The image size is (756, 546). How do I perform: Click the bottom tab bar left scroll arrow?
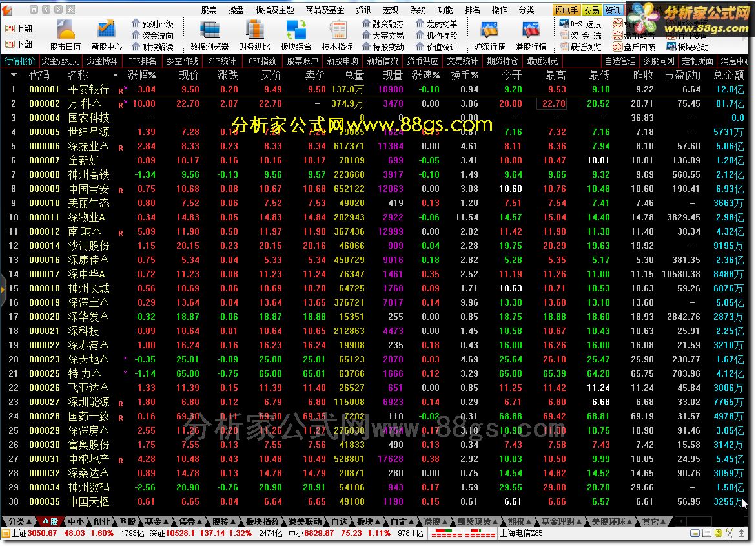(x=680, y=521)
